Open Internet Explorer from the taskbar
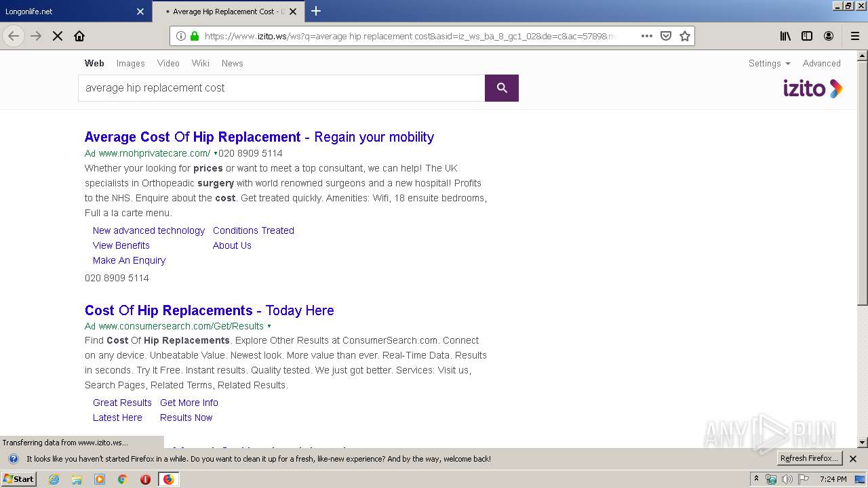This screenshot has height=488, width=868. (54, 479)
